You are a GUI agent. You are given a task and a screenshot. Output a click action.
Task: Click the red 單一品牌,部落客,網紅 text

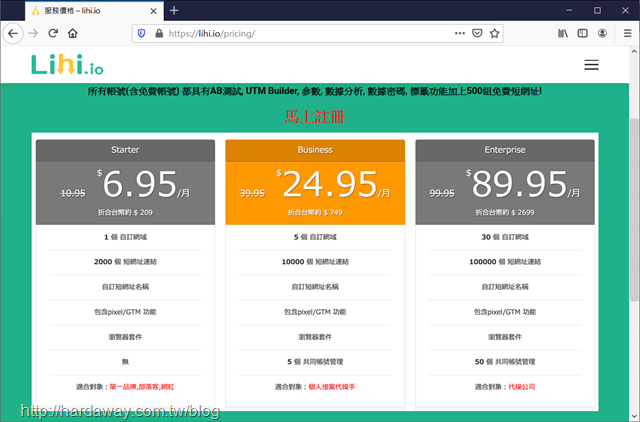pos(142,386)
